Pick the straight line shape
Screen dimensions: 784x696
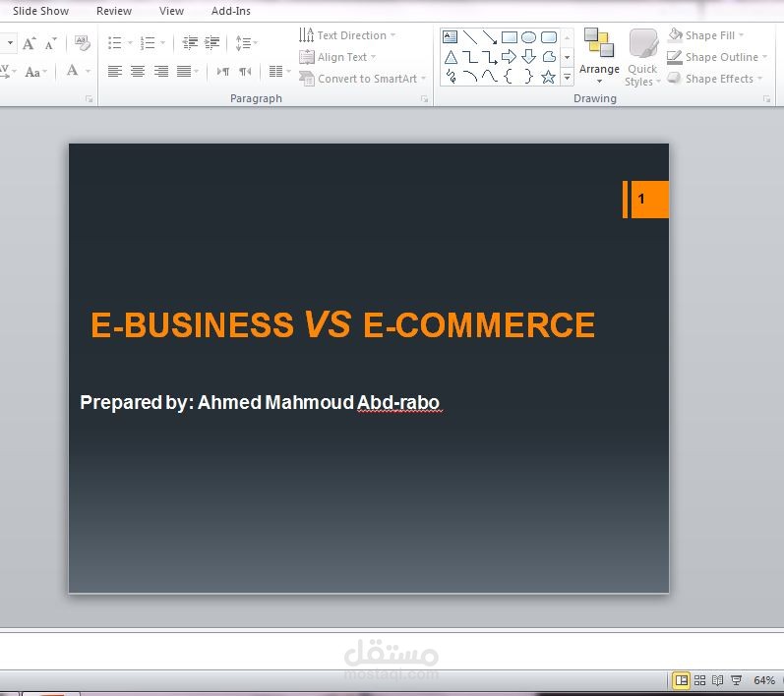(x=470, y=37)
